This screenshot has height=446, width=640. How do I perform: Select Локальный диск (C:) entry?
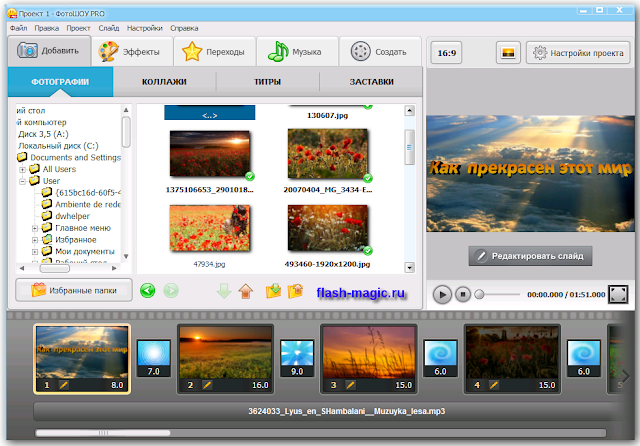58,146
